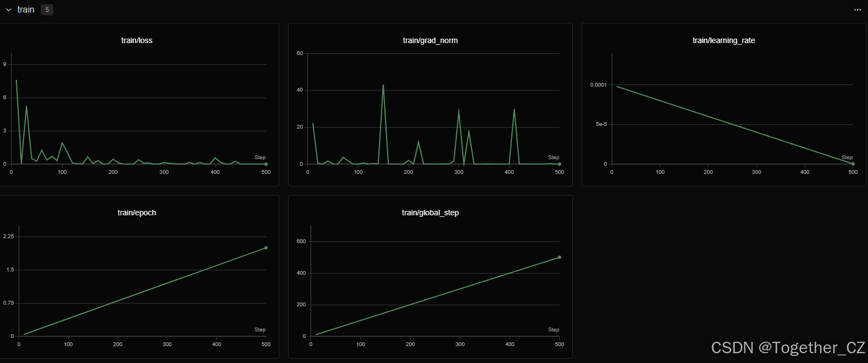This screenshot has width=868, height=363.
Task: Open the train/global_step chart
Action: (x=430, y=277)
